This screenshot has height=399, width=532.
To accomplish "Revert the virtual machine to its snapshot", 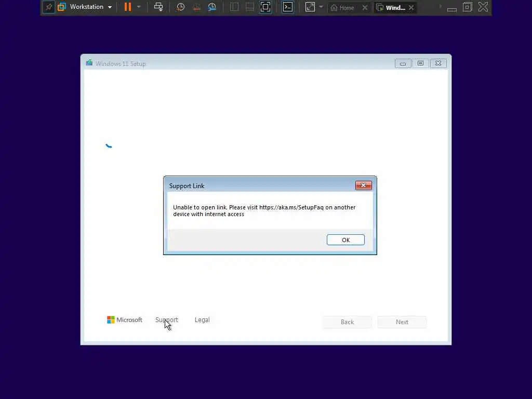I will [x=196, y=7].
